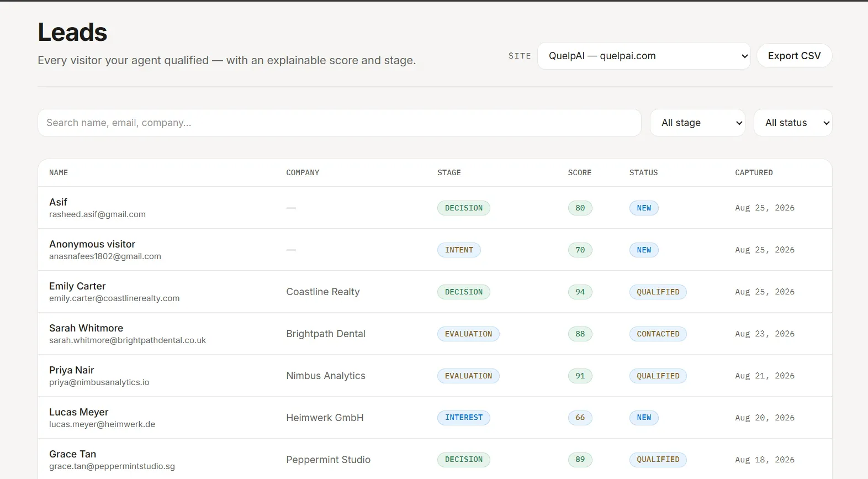Viewport: 868px width, 479px height.
Task: Click the score 94 badge
Action: (580, 292)
